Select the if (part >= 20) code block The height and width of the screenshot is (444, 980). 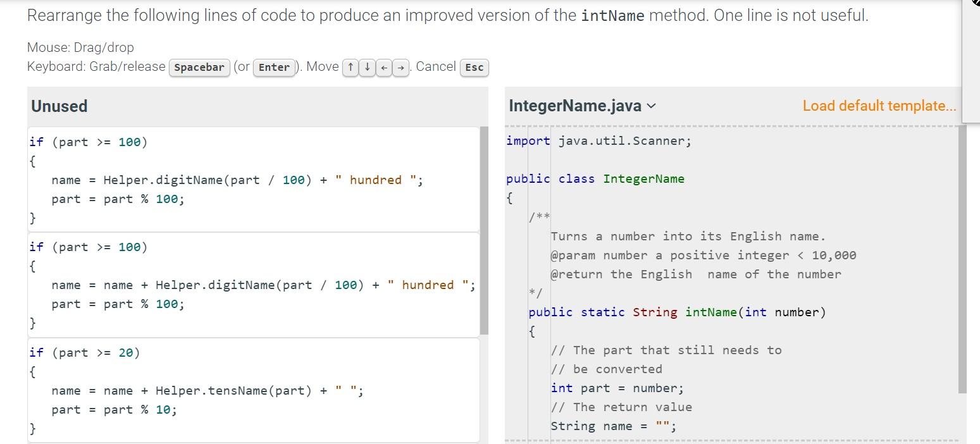click(254, 390)
